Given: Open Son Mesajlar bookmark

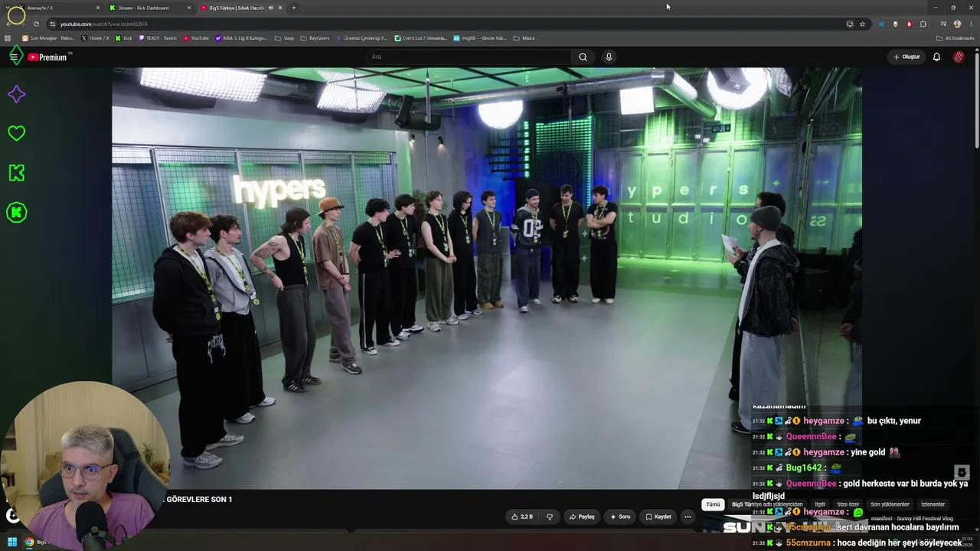Looking at the screenshot, I should [49, 38].
